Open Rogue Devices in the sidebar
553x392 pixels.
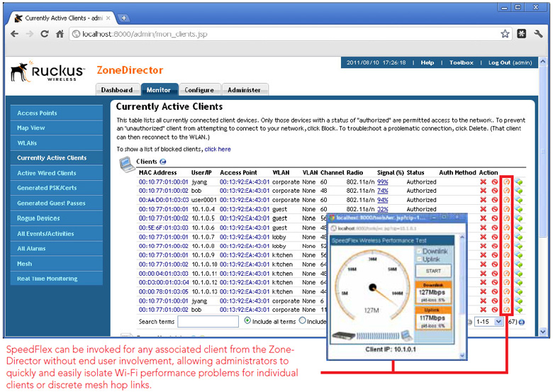[57, 218]
